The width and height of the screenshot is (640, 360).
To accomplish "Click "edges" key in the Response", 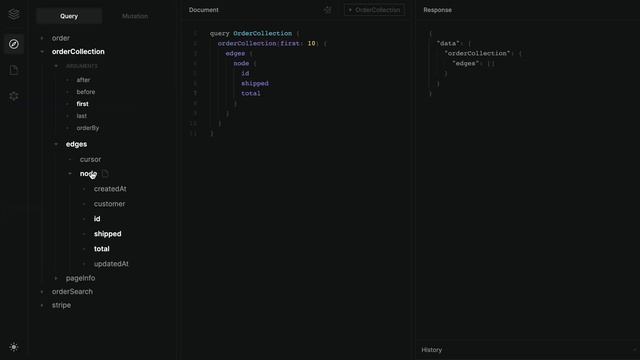I will point(465,63).
